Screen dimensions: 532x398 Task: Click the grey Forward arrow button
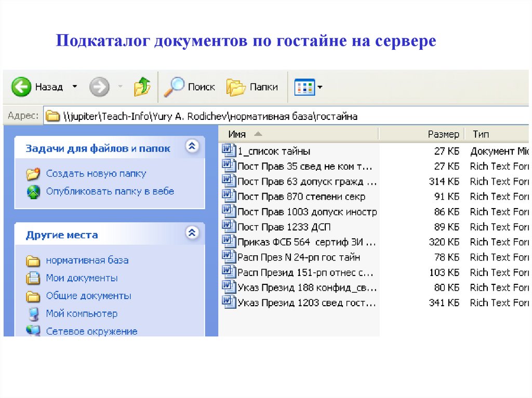pyautogui.click(x=99, y=87)
